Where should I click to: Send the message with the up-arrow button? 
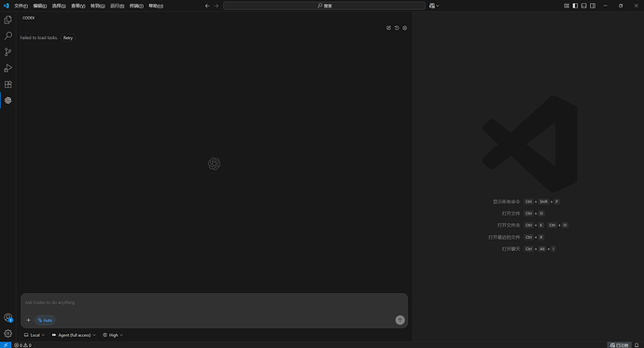coord(400,320)
